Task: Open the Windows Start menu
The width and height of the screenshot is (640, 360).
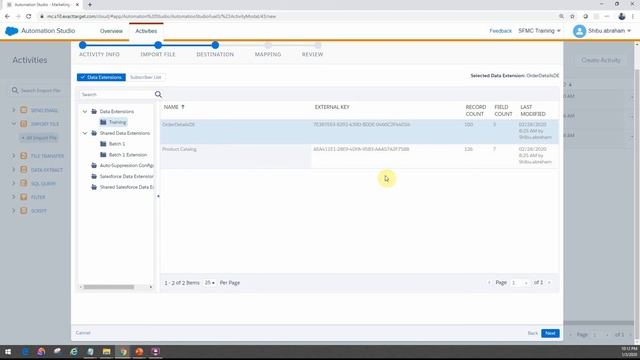Action: (x=8, y=352)
